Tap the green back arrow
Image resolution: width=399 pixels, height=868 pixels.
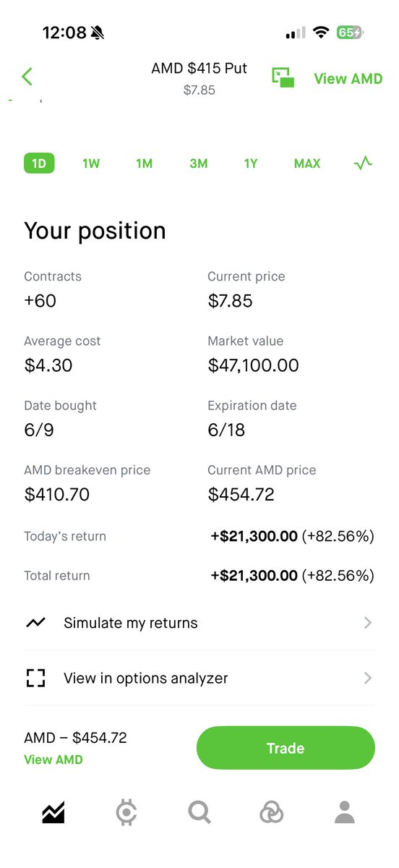(27, 77)
